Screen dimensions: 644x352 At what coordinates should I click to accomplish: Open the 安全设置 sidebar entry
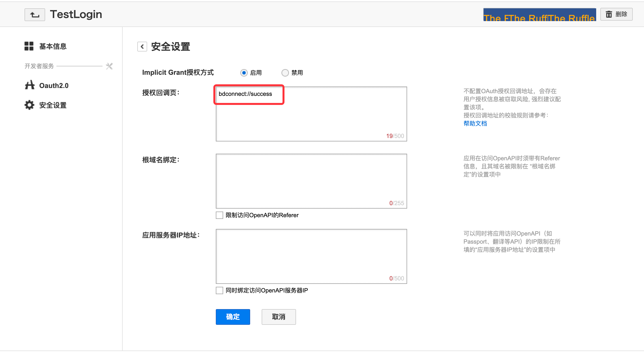[53, 105]
